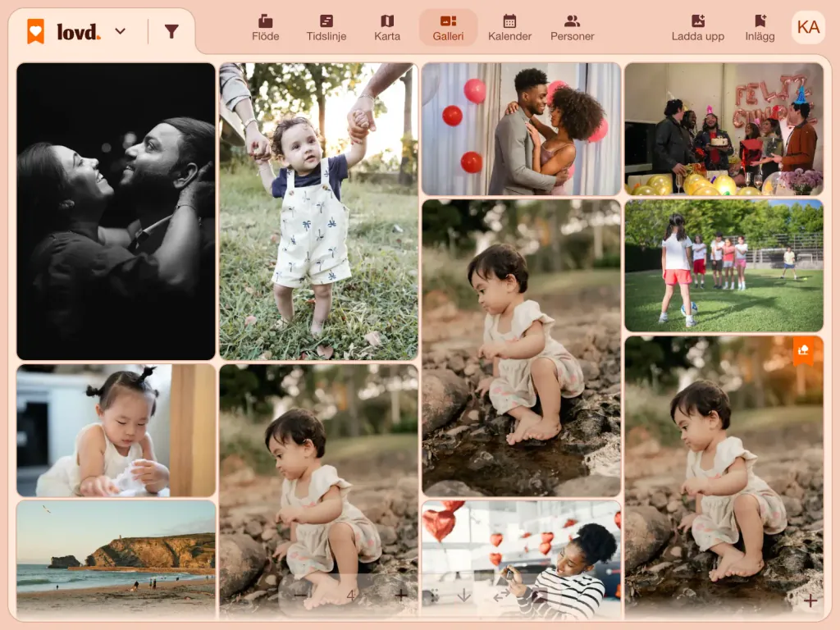The image size is (840, 630).
Task: Click the down arrow in bottom toolbar
Action: point(464,596)
